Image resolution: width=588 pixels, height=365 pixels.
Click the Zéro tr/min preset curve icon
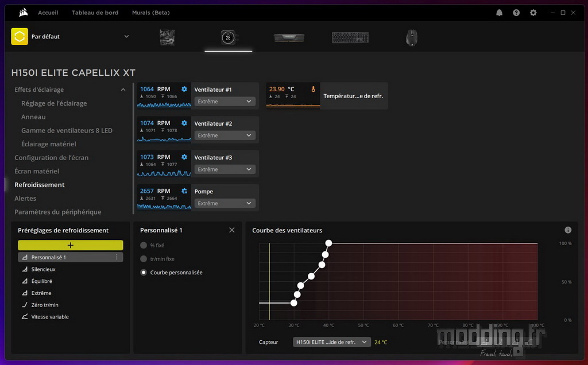[25, 305]
